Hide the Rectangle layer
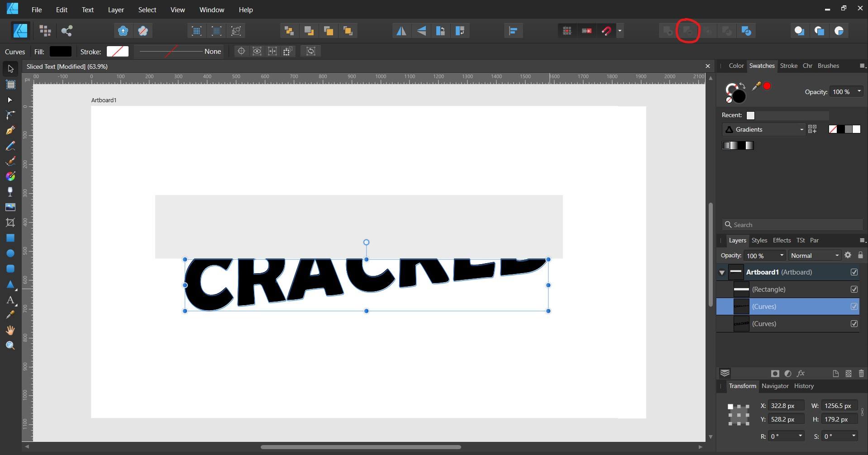 [854, 289]
